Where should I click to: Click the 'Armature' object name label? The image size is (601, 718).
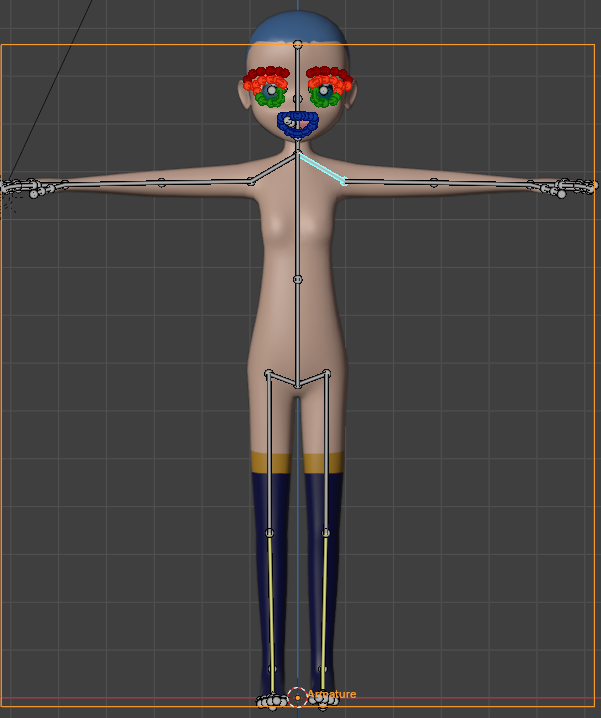pos(331,694)
